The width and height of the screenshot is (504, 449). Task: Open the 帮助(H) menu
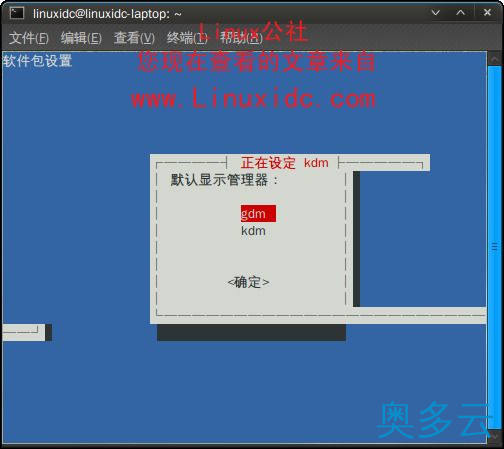pyautogui.click(x=241, y=38)
